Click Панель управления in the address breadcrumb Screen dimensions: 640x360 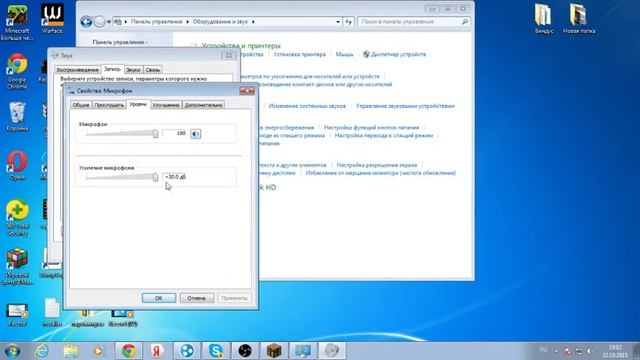(x=156, y=22)
